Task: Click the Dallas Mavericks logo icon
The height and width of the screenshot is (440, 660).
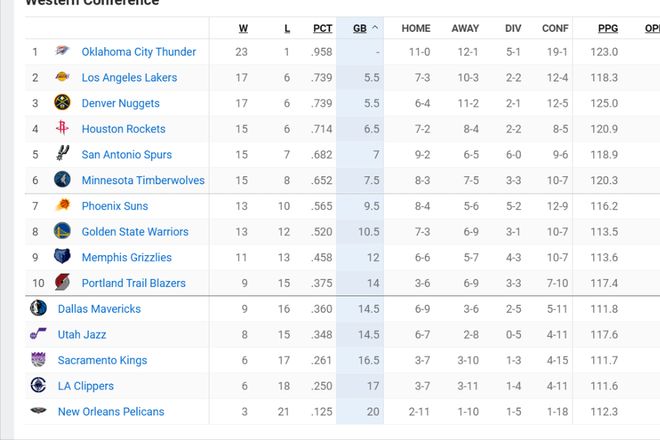Action: coord(39,309)
